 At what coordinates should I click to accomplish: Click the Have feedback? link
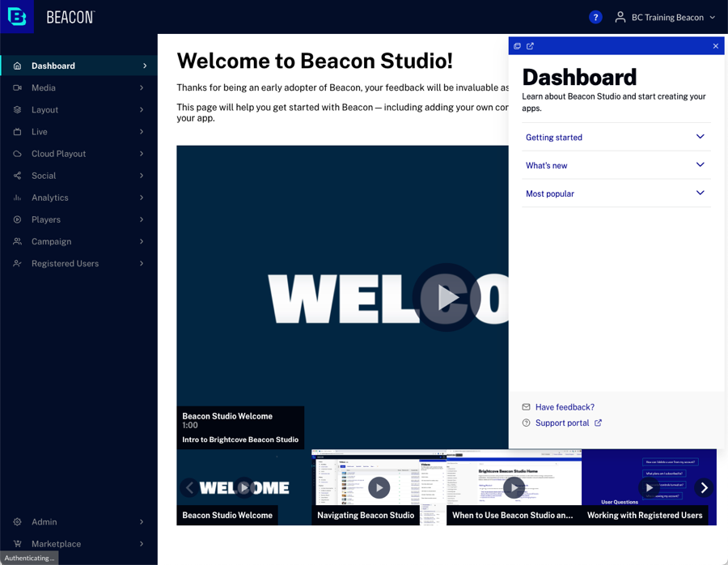click(565, 407)
